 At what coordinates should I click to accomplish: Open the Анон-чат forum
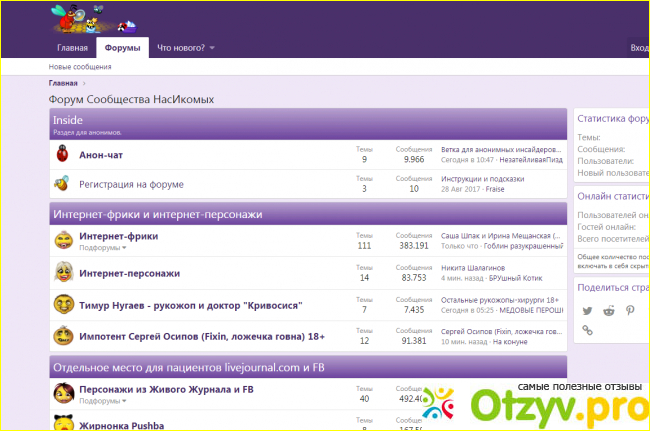click(100, 155)
